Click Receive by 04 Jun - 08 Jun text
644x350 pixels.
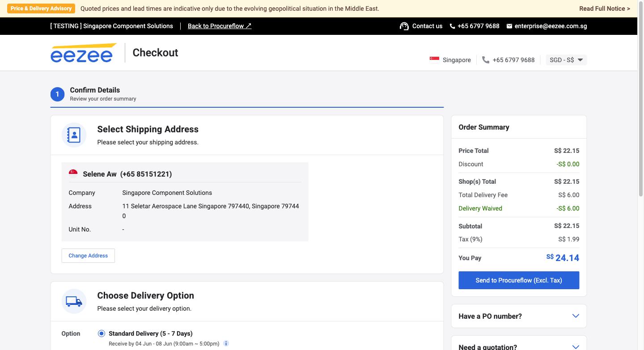164,344
